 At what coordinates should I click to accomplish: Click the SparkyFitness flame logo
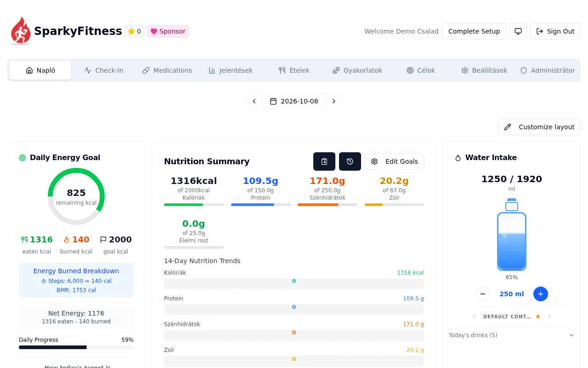tap(20, 31)
